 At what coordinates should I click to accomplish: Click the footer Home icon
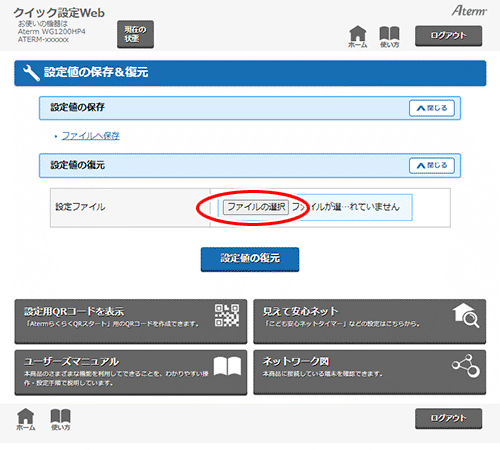click(26, 419)
